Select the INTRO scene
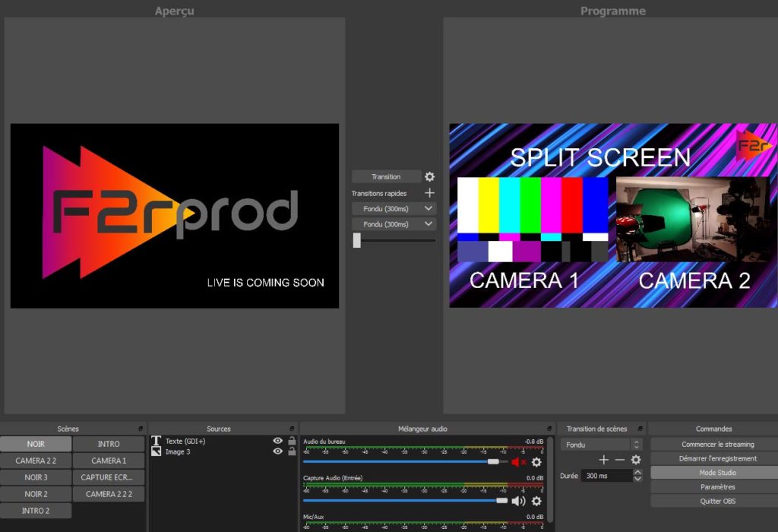778x532 pixels. click(x=109, y=444)
